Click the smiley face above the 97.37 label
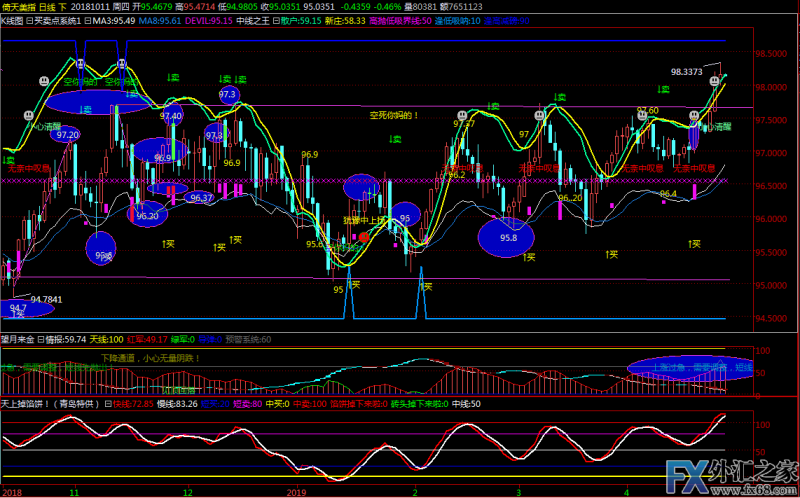Screen dimensions: 800x498 click(462, 115)
